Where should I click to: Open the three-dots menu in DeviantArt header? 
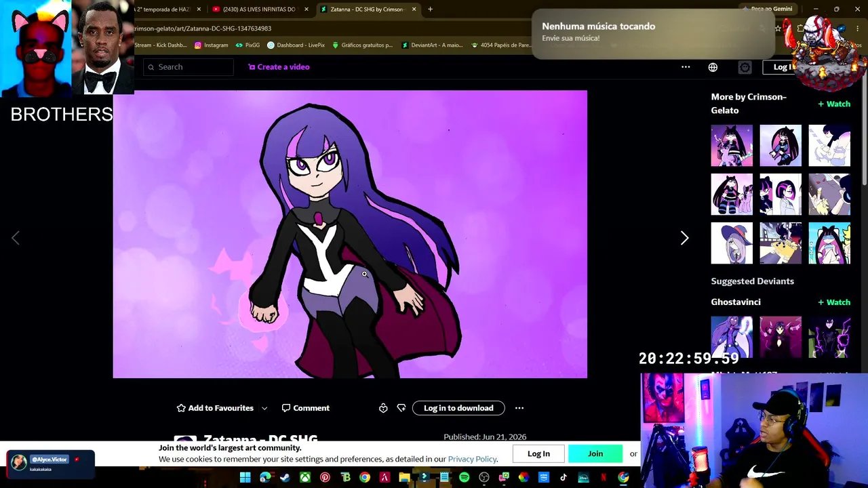point(686,67)
